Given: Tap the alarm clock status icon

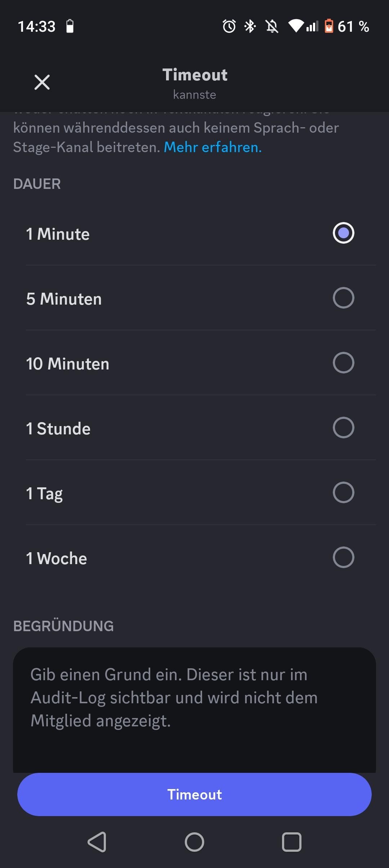Looking at the screenshot, I should coord(229,26).
